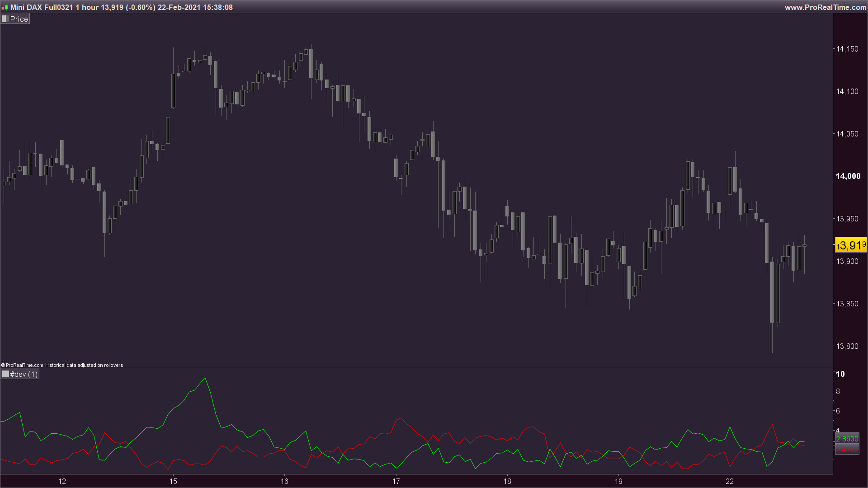Click date marker 15 on the time axis
Screen dimensions: 868x488
click(173, 481)
